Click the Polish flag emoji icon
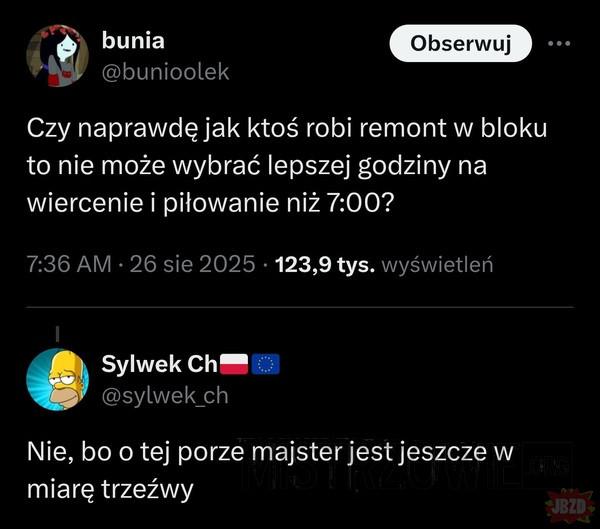Screen dimensions: 600x529 pos(233,364)
